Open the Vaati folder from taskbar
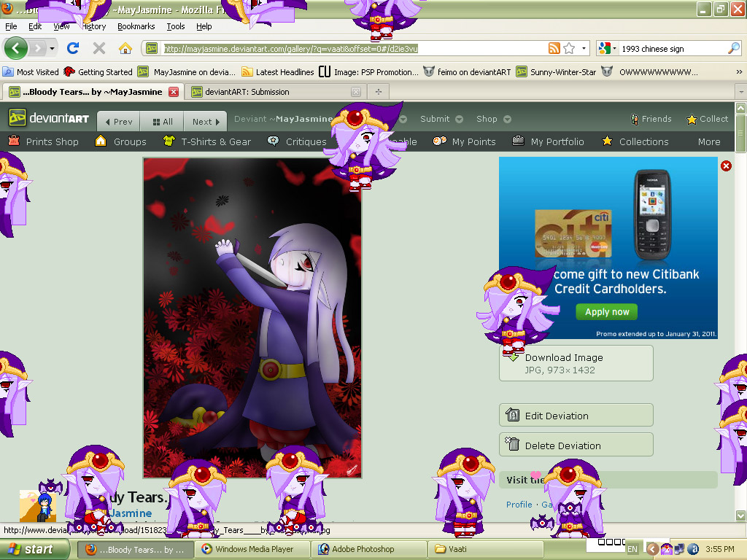The height and width of the screenshot is (560, 747). tap(485, 549)
